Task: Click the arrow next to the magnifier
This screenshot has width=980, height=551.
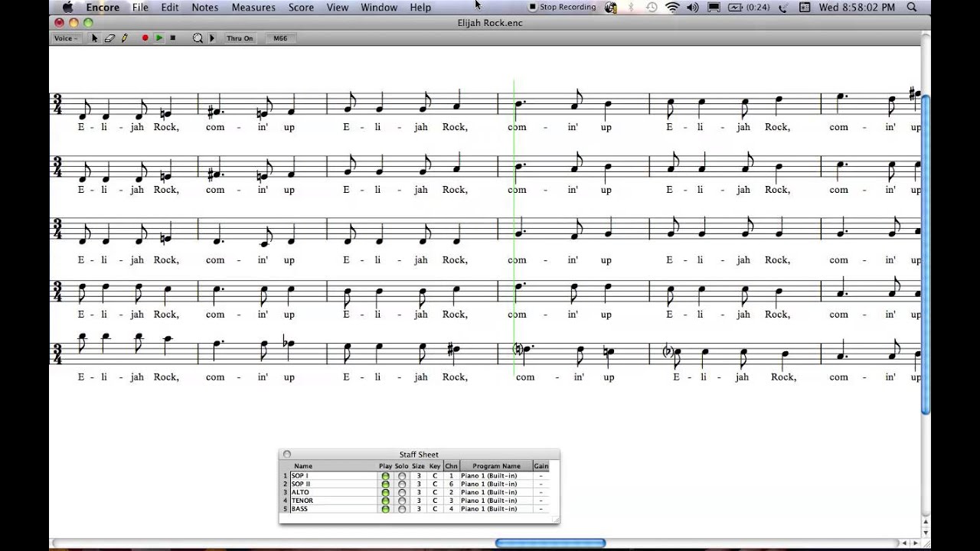Action: tap(212, 38)
